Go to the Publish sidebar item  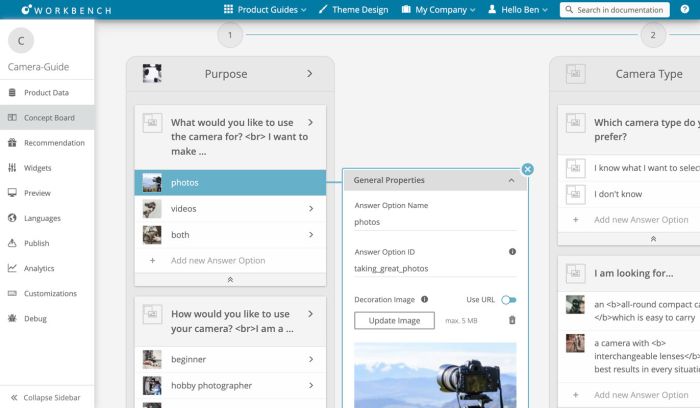36,243
